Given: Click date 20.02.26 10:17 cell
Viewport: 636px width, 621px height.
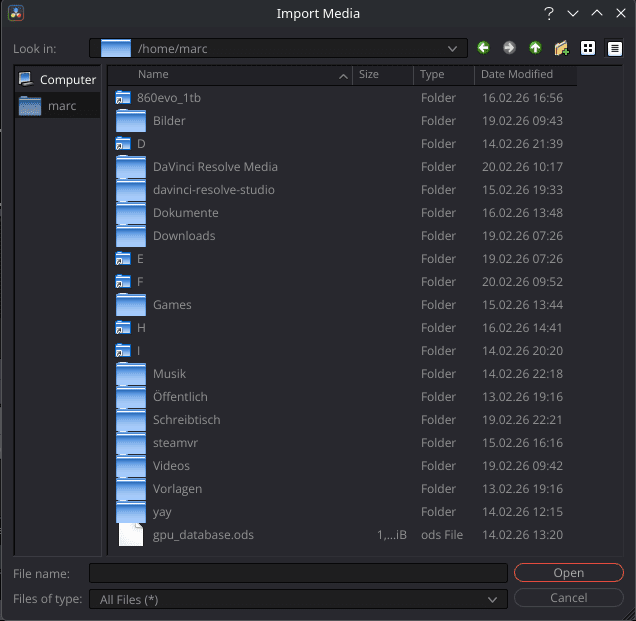Looking at the screenshot, I should 522,167.
